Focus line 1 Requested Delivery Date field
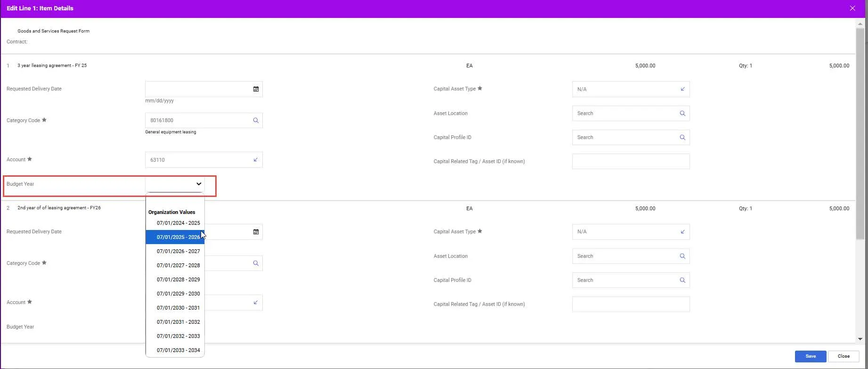This screenshot has width=868, height=369. [x=204, y=89]
